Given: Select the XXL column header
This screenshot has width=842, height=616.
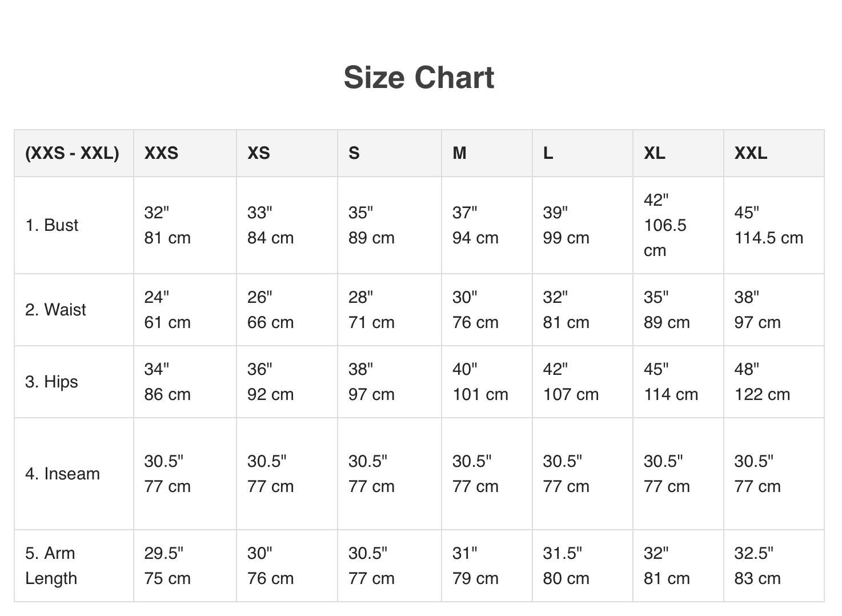Looking at the screenshot, I should pos(751,153).
